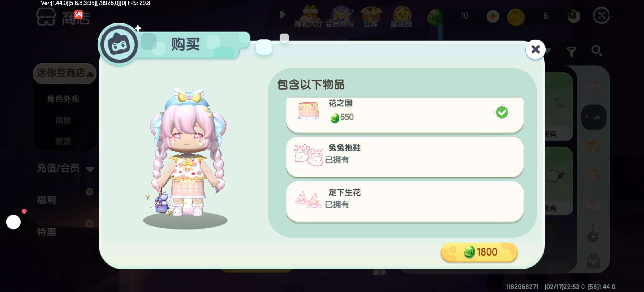Open the 会员特权 membership icon

click(340, 17)
